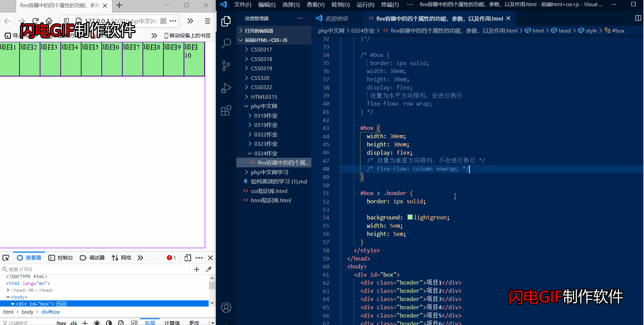Open Source Control in VS Code sidebar

coord(226,65)
